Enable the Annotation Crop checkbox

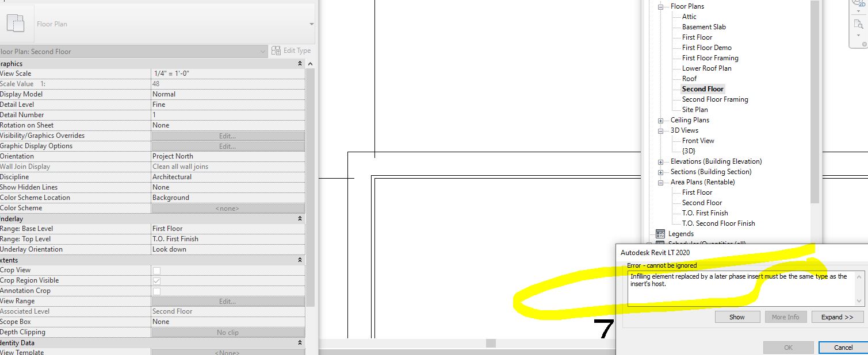[156, 291]
